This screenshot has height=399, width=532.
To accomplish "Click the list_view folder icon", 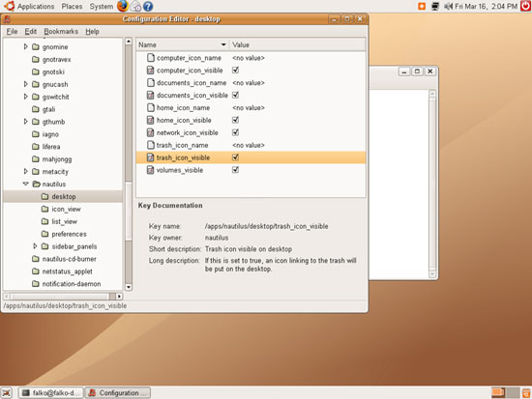I will (44, 221).
